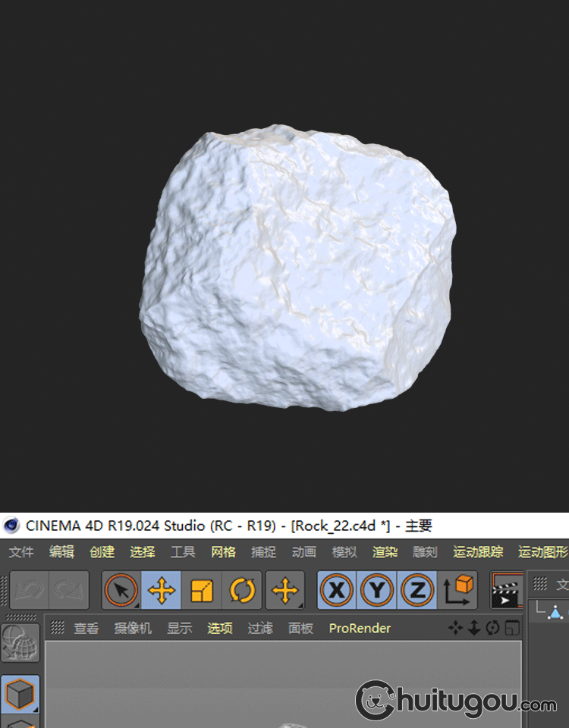Activate the Move tool
This screenshot has height=728, width=569.
pyautogui.click(x=162, y=590)
